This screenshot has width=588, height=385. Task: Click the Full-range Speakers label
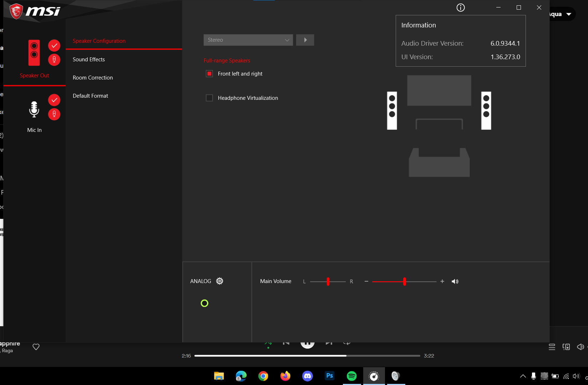point(227,61)
